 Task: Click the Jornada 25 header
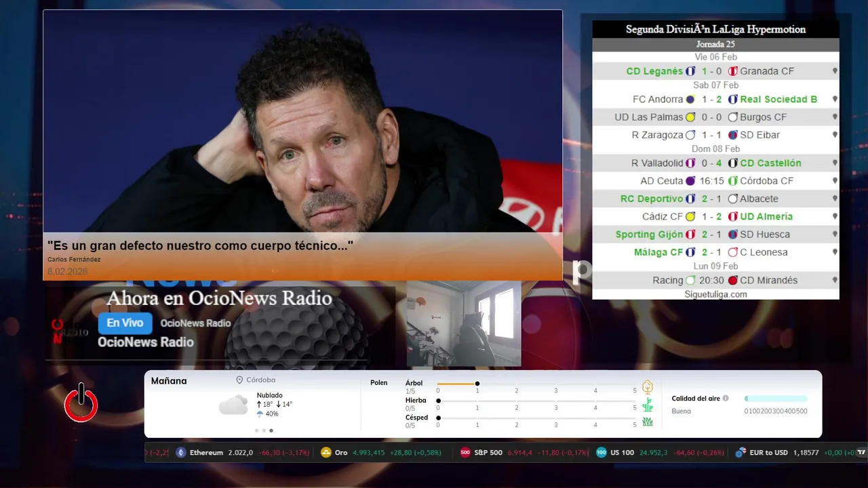pos(715,44)
